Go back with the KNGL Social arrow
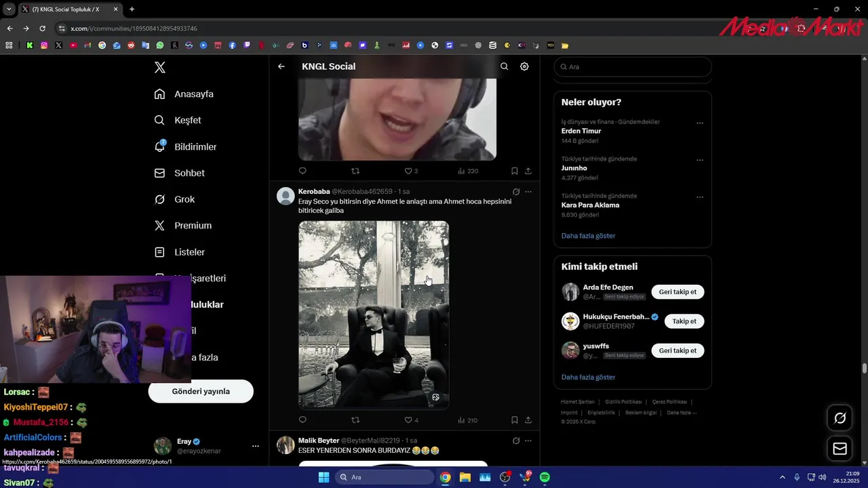 [x=281, y=66]
